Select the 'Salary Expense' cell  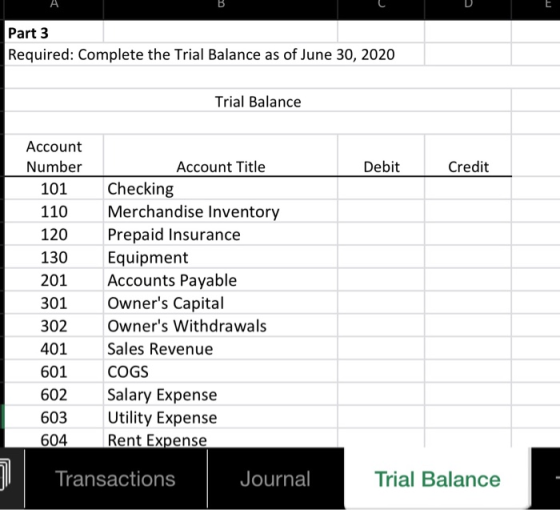pyautogui.click(x=220, y=394)
